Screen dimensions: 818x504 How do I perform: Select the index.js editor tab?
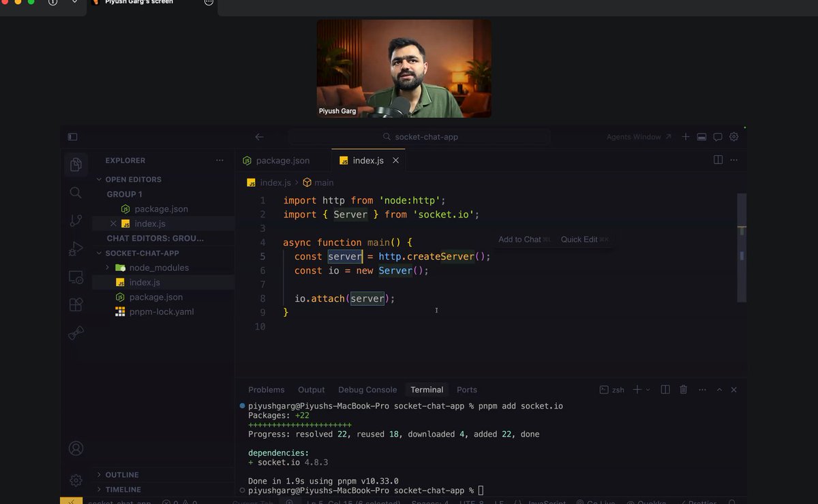[369, 161]
